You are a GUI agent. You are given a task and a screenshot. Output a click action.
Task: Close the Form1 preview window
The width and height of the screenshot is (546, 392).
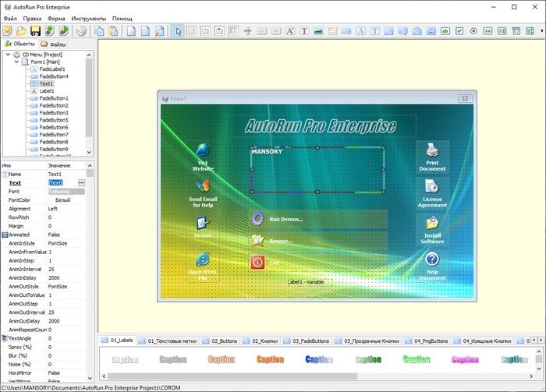pyautogui.click(x=465, y=98)
